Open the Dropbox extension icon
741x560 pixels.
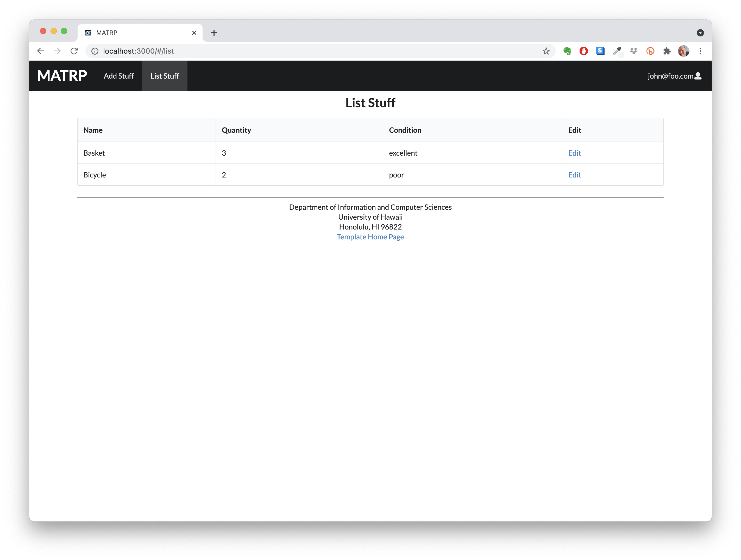tap(633, 51)
